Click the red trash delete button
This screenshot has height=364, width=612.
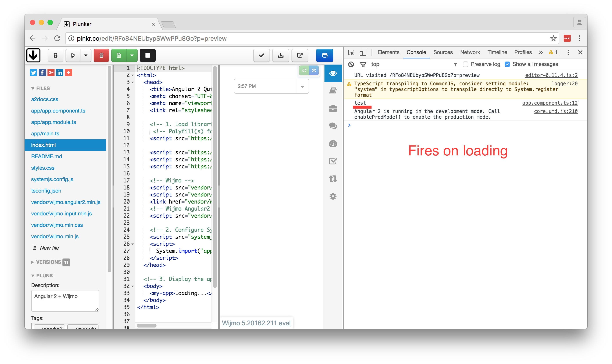point(101,55)
